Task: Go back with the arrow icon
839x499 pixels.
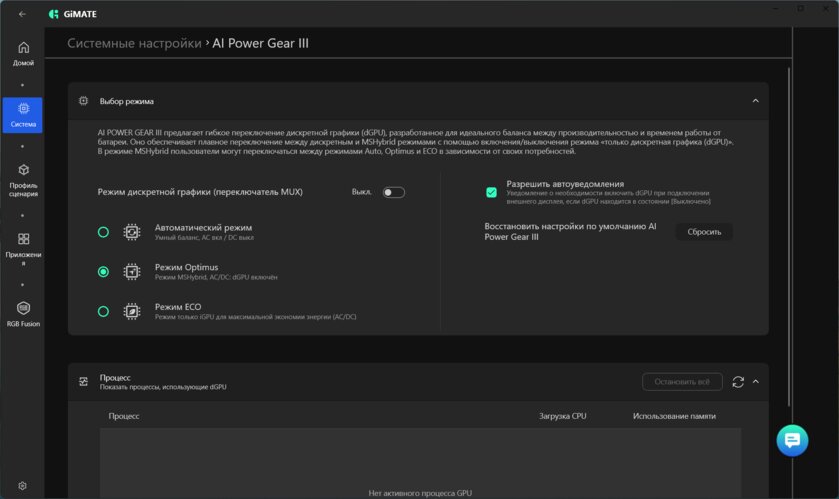Action: point(22,14)
